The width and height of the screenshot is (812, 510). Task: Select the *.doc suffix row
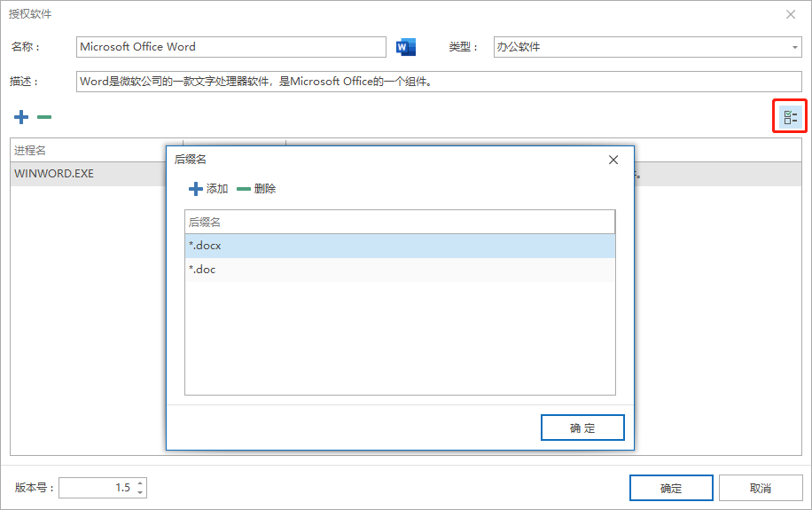pos(400,270)
